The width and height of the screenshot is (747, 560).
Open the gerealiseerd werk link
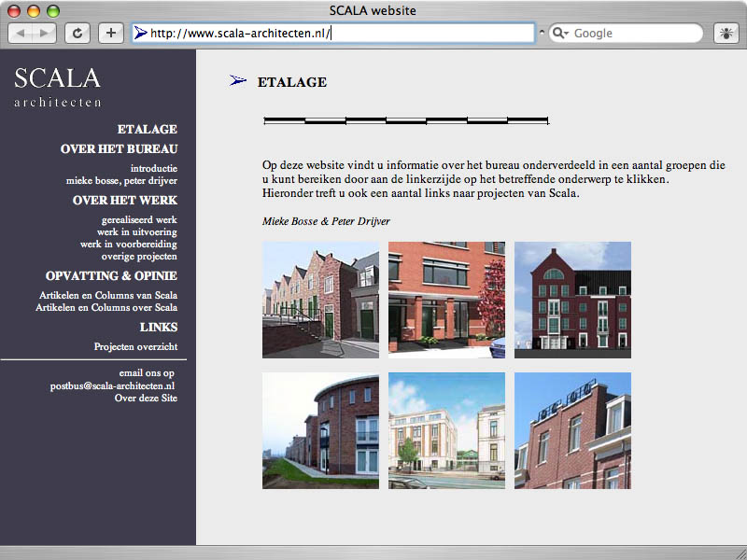click(x=139, y=219)
